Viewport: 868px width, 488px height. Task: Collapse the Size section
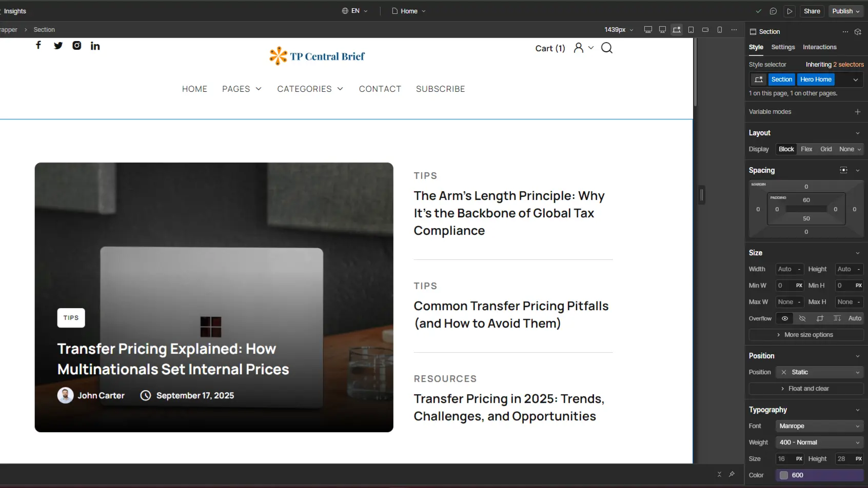857,252
